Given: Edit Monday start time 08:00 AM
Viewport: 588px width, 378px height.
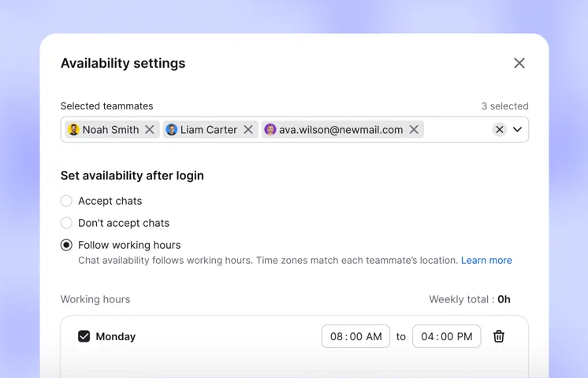Looking at the screenshot, I should tap(355, 336).
